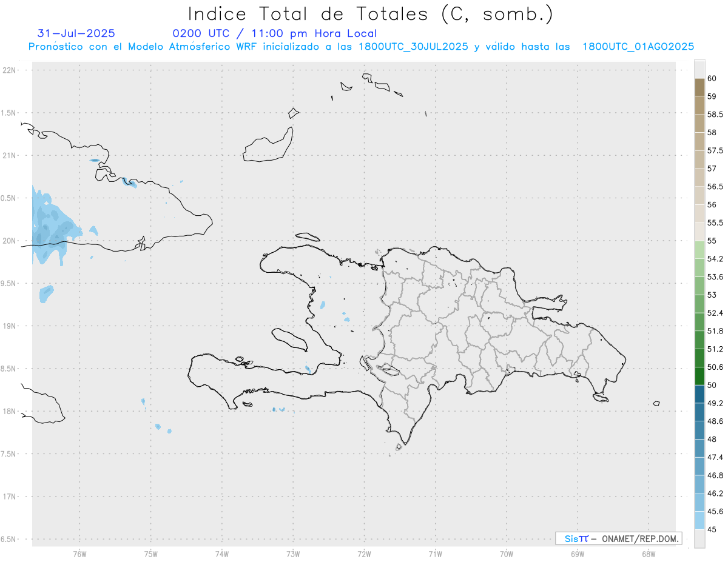Select the legend value "50.6"
This screenshot has height=562, width=728.
tap(715, 367)
